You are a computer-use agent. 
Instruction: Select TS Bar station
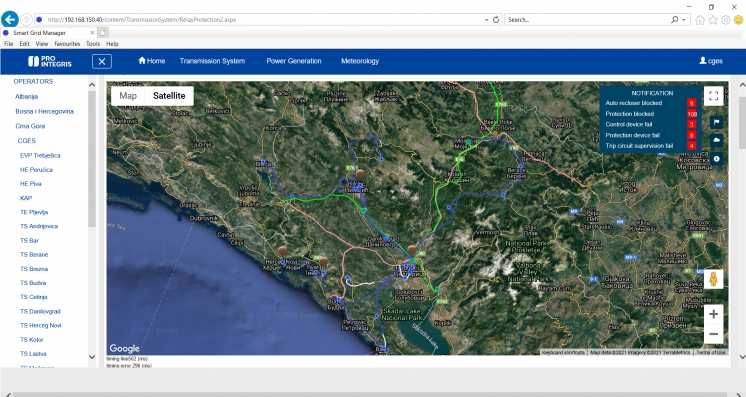(29, 241)
